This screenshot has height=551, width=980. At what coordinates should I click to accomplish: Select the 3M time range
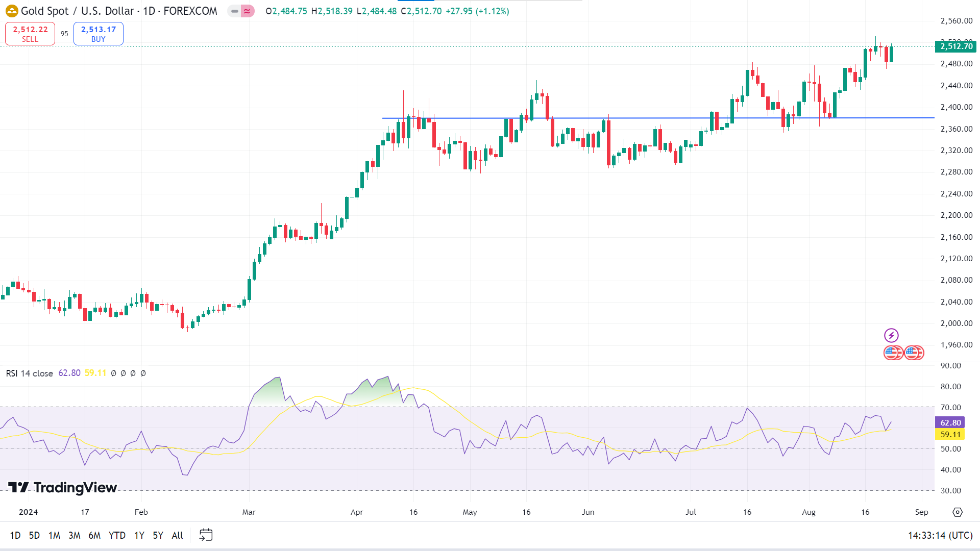point(75,535)
